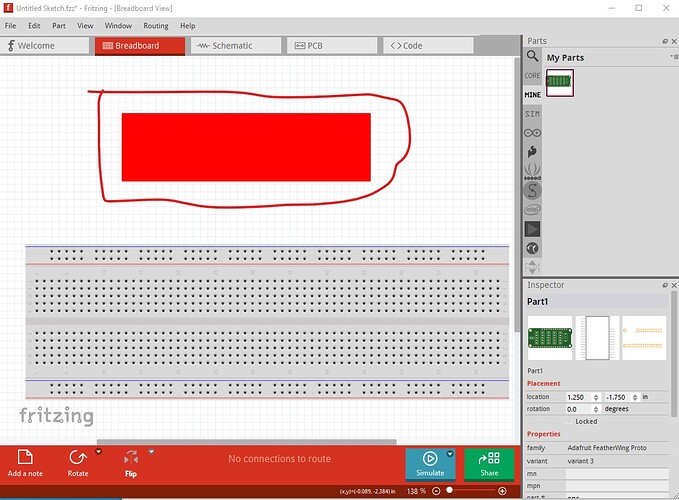Click the mn property field
The width and height of the screenshot is (679, 500).
click(x=617, y=474)
